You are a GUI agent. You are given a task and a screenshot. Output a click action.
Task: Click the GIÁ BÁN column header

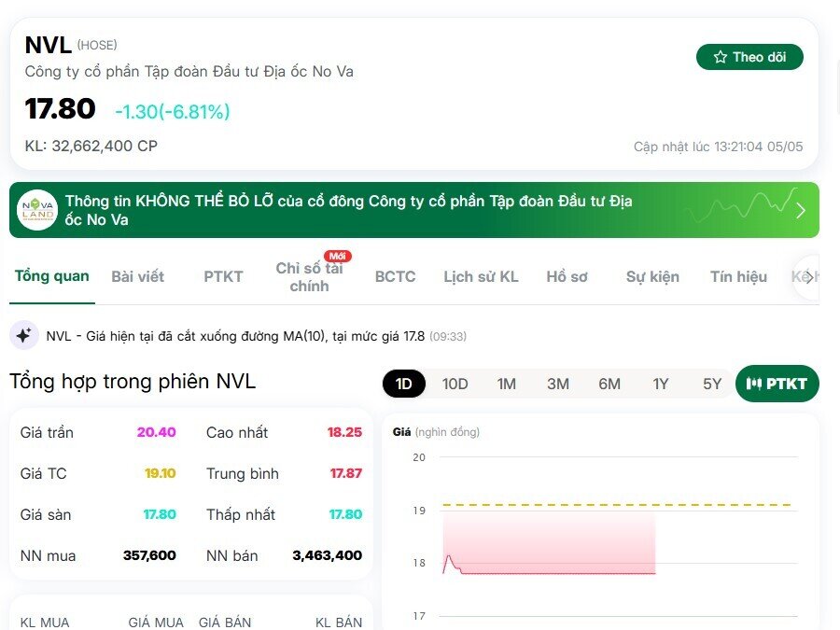(225, 623)
